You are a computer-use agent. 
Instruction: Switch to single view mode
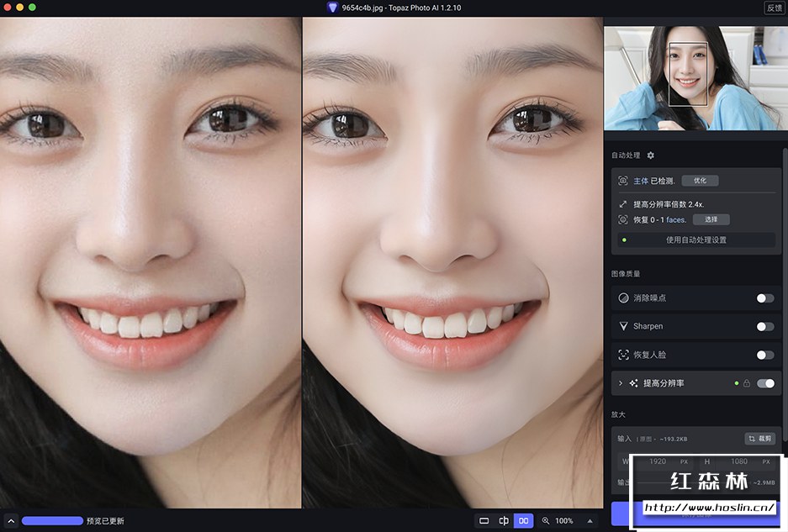tap(484, 521)
